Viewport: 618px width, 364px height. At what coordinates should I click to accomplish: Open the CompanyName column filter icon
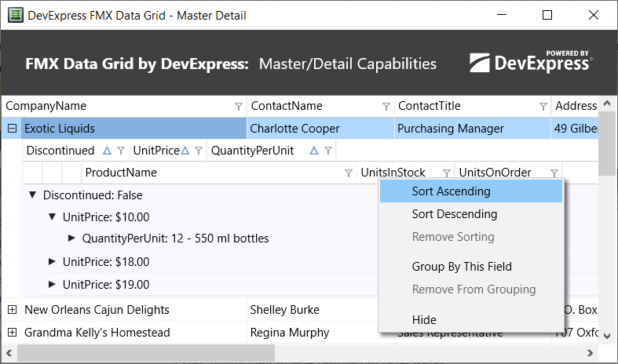tap(239, 107)
